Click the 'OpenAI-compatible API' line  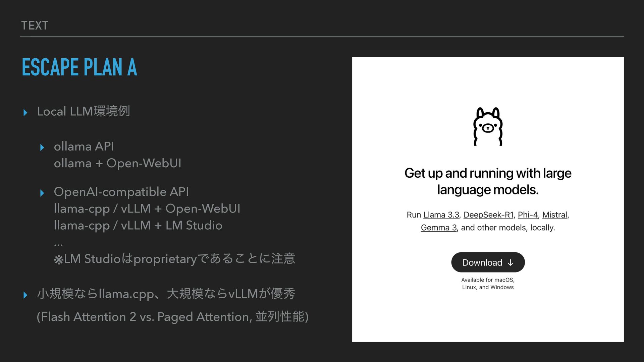[121, 192]
